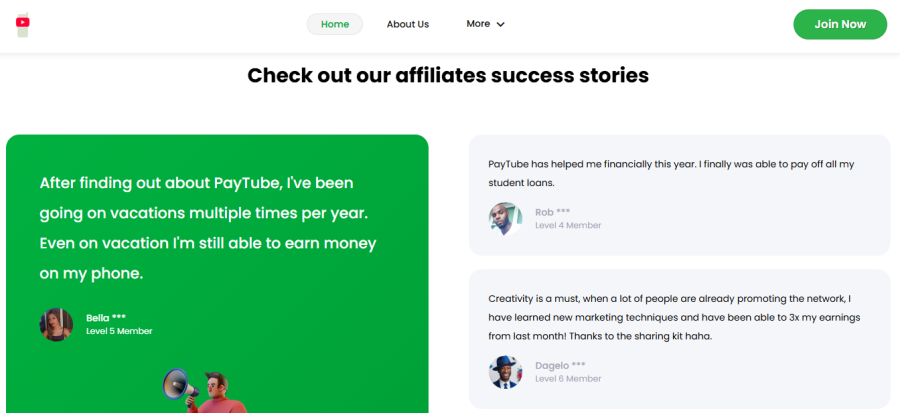
Task: Click the name Dagelo ***
Action: point(560,365)
